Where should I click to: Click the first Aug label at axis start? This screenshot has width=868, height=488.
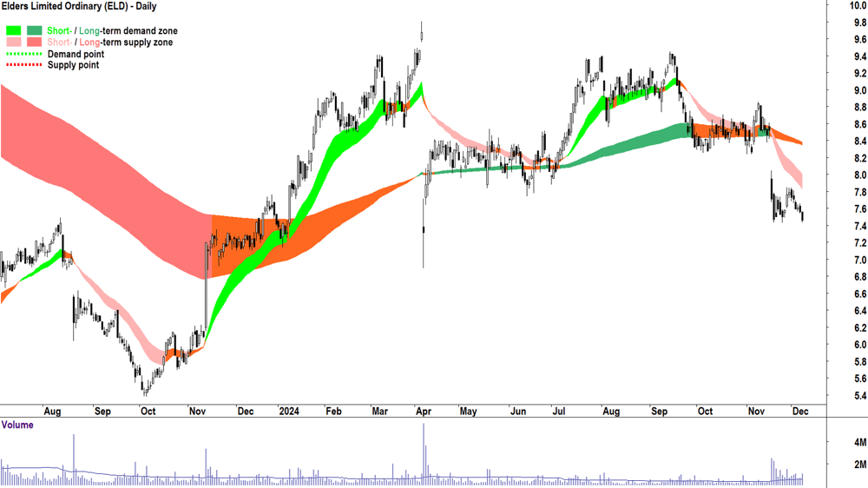pos(52,411)
